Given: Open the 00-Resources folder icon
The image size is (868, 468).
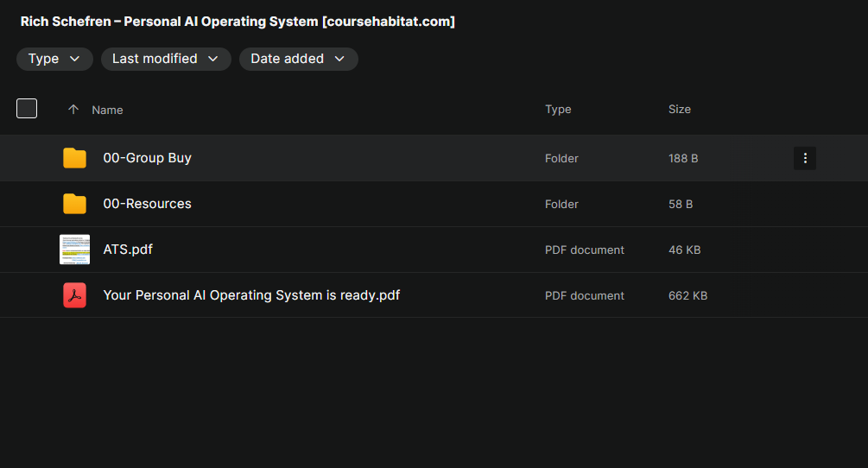Looking at the screenshot, I should pyautogui.click(x=75, y=204).
